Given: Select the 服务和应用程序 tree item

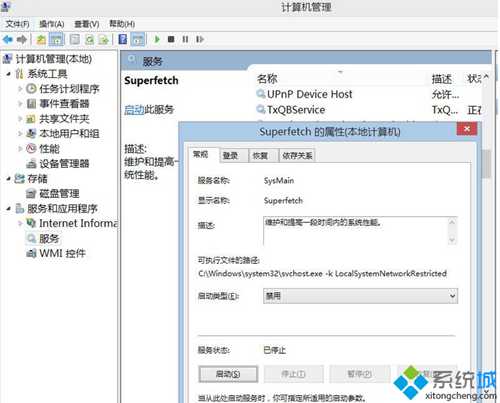Looking at the screenshot, I should click(62, 209).
